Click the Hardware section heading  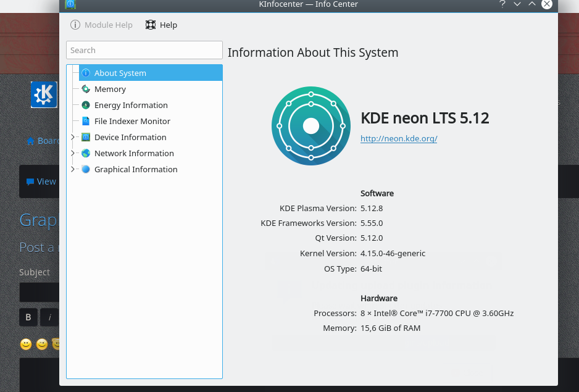point(379,298)
